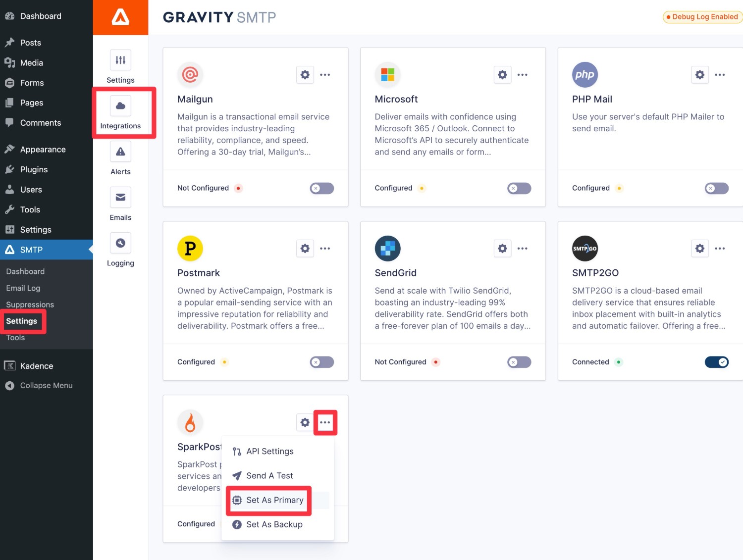Click the SendGrid logo icon

point(388,249)
